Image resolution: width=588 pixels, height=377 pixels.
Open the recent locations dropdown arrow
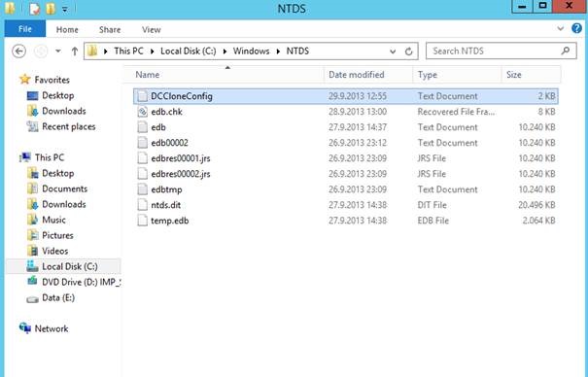[58, 51]
